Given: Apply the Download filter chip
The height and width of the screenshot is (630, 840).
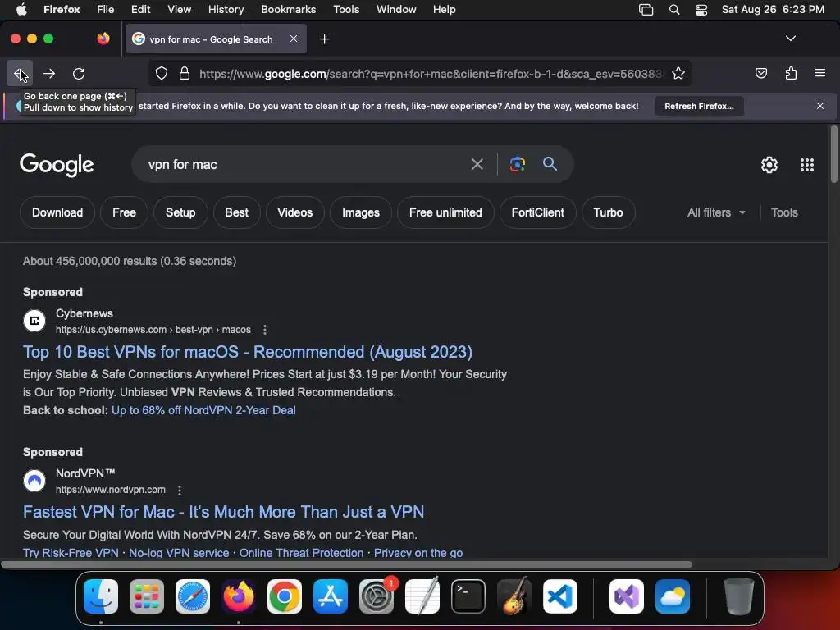Looking at the screenshot, I should point(57,212).
